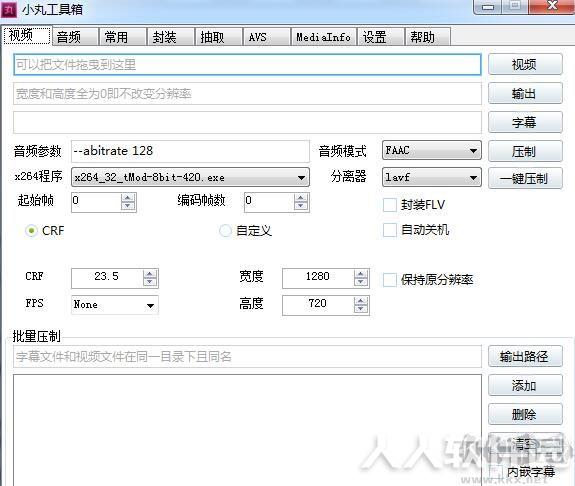This screenshot has width=575, height=486.
Task: Click the 音频参数 abitrate text field
Action: (x=190, y=151)
